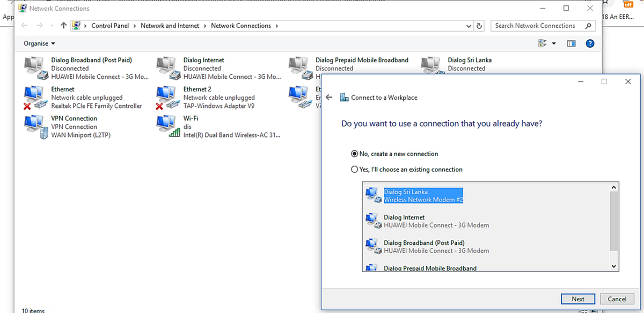This screenshot has width=644, height=313.
Task: Close the Connect to a Workplace wizard
Action: coord(628,82)
